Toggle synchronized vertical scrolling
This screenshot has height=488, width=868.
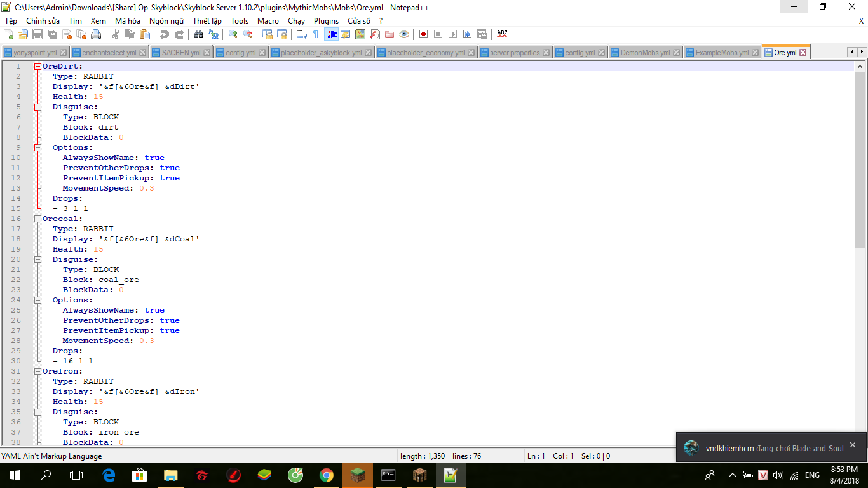[x=268, y=34]
